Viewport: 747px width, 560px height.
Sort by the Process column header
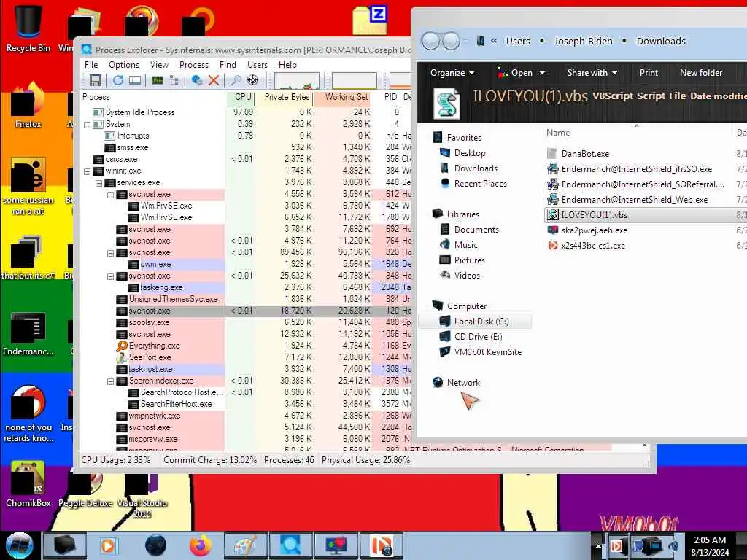coord(152,97)
